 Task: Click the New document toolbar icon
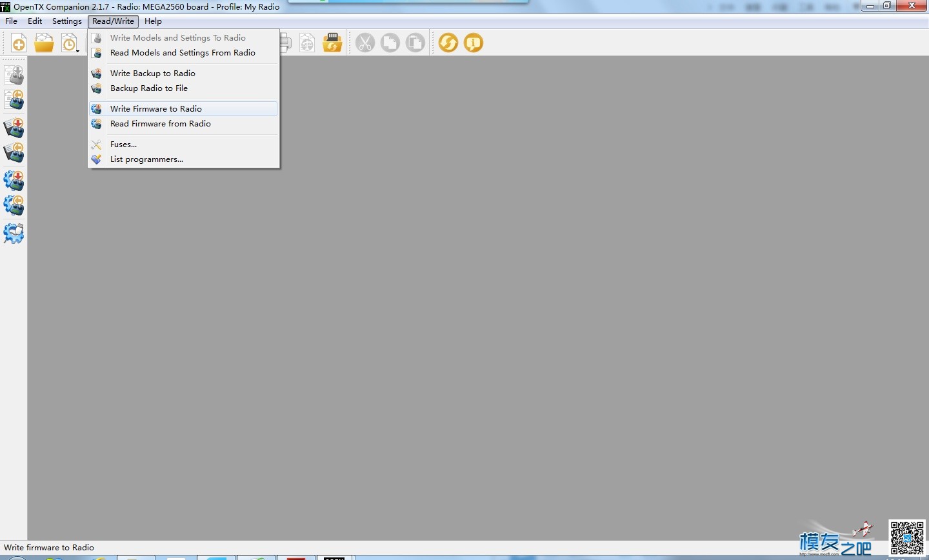19,43
